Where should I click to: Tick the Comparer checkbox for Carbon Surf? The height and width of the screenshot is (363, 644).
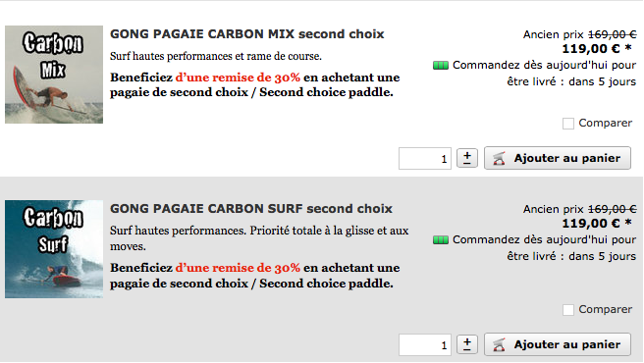tap(568, 310)
